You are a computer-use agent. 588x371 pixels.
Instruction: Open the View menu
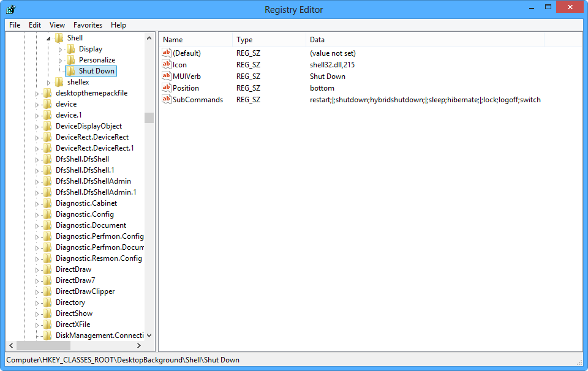(57, 25)
